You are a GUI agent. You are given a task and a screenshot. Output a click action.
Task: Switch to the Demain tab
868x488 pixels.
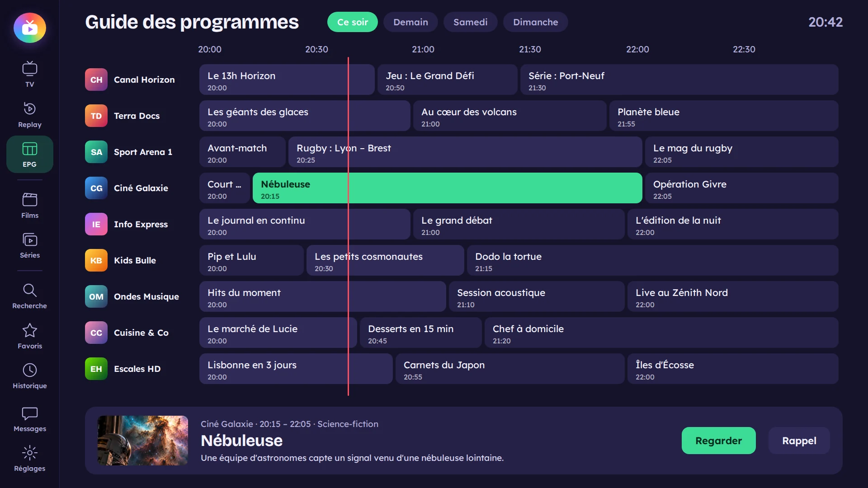[410, 22]
